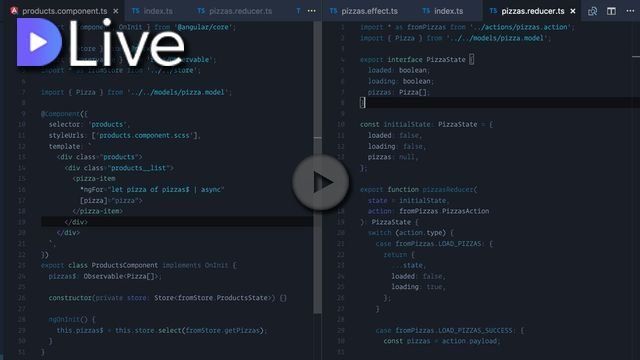Click 'pizzas$: Observable<Pizza[]>' declaration

tap(105, 276)
